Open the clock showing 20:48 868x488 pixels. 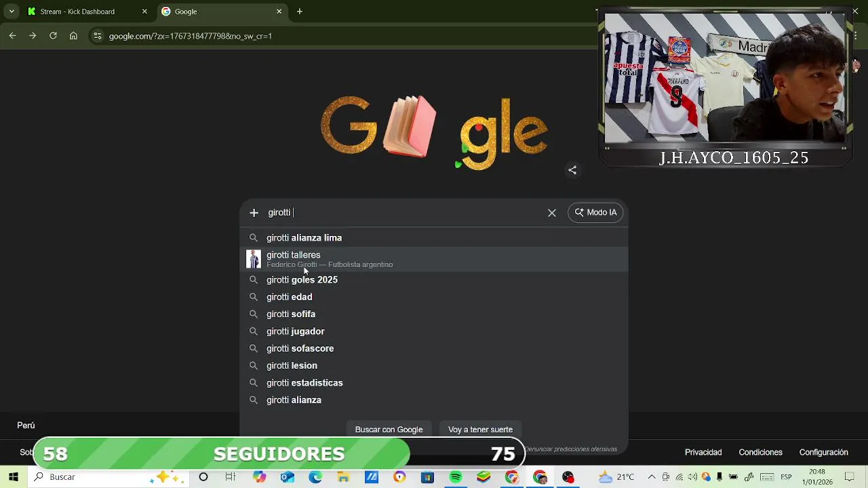point(816,477)
